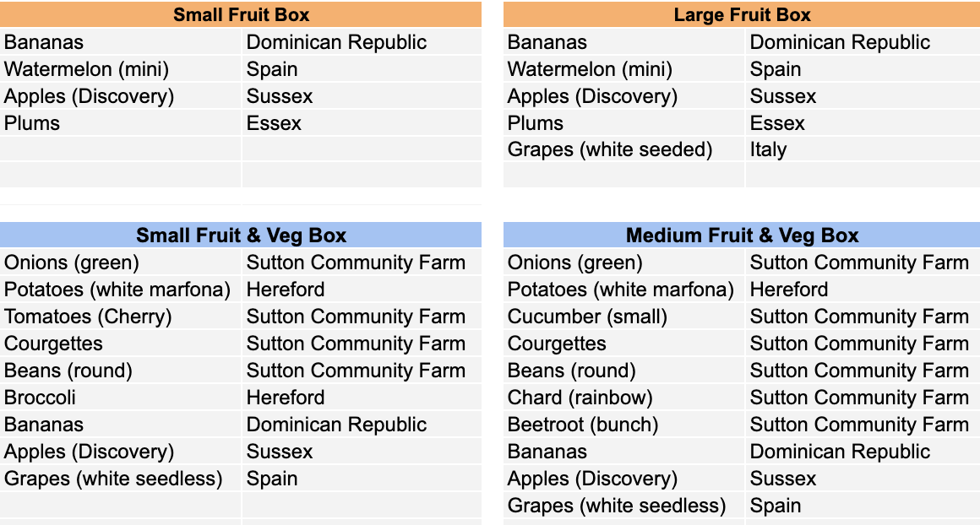Select the Small Fruit & Veg Box header

pyautogui.click(x=241, y=235)
